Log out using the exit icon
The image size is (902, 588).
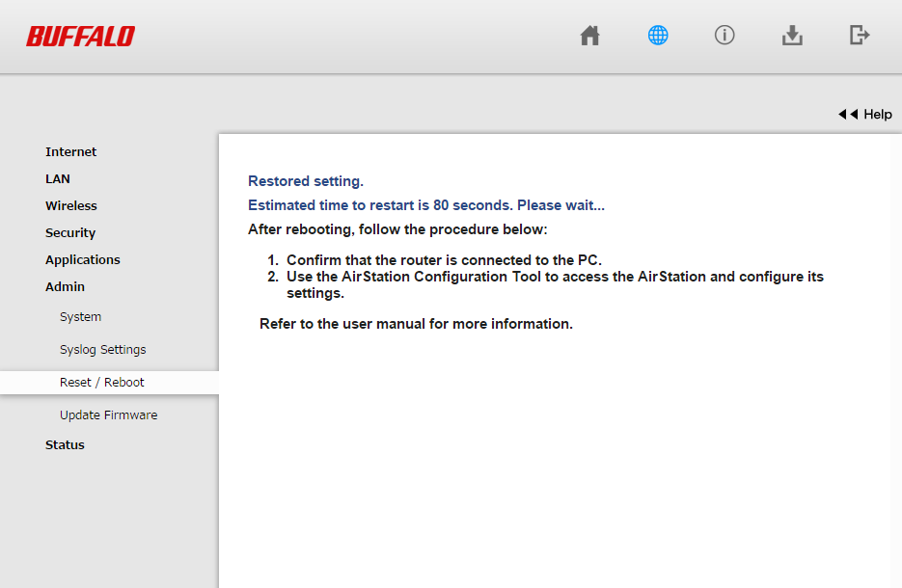[x=860, y=36]
